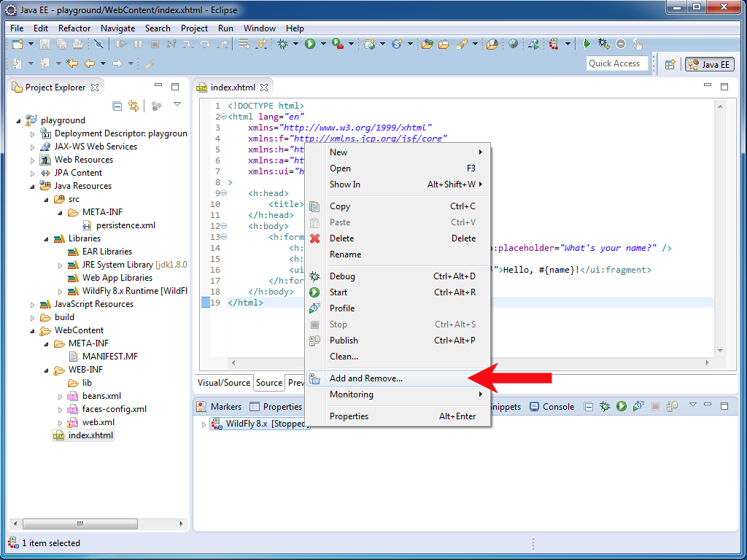
Task: Click Publish to server icon in Servers view
Action: 672,406
